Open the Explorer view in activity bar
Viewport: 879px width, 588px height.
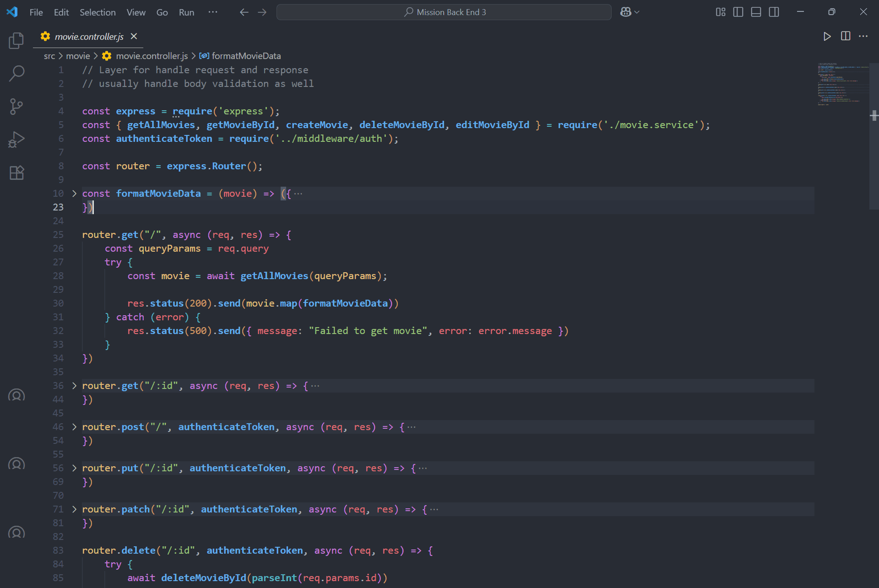[x=16, y=41]
